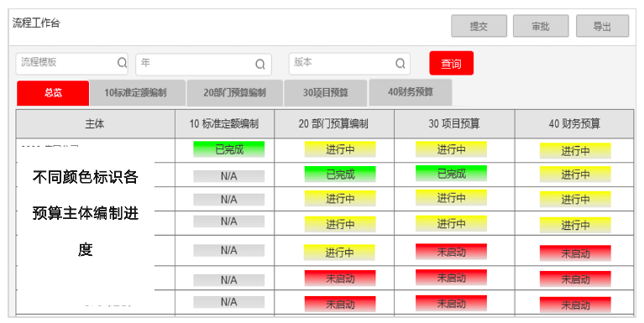Click the search icon in 版本 field
The image size is (644, 323).
(400, 63)
